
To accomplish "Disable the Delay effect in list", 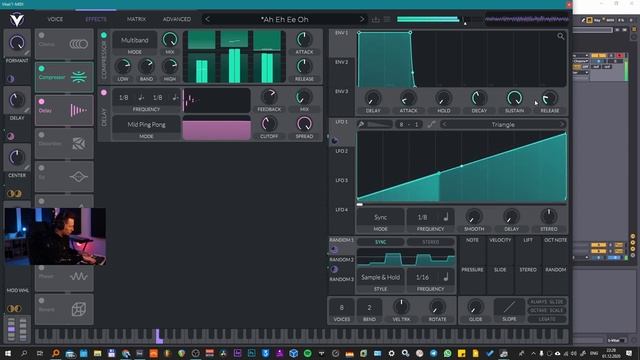I will coord(42,102).
